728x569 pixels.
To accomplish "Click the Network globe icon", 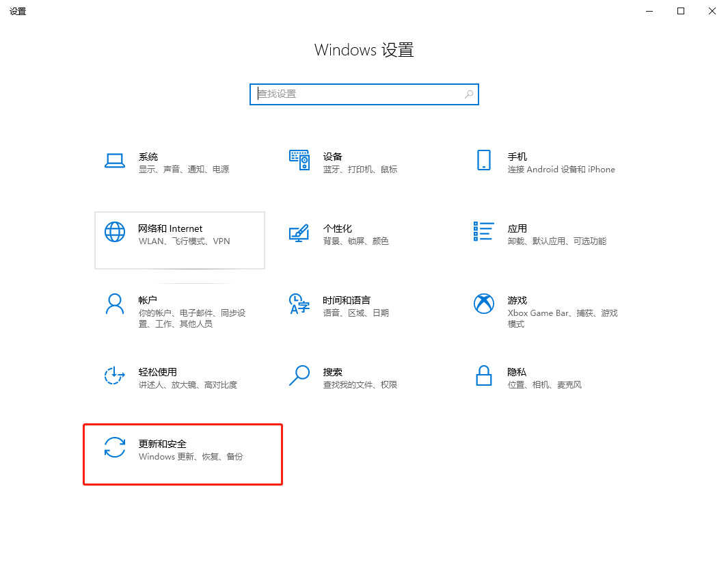I will 114,232.
